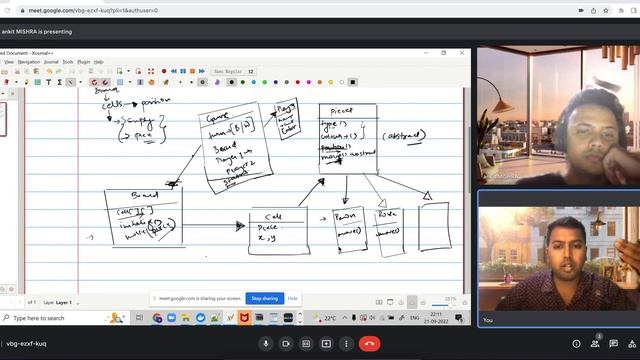Click the Stop sharing button
Image resolution: width=640 pixels, height=360 pixels.
coord(264,298)
